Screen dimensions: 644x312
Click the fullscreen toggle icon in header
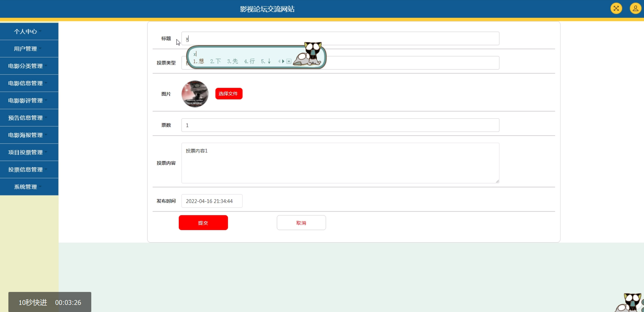616,8
